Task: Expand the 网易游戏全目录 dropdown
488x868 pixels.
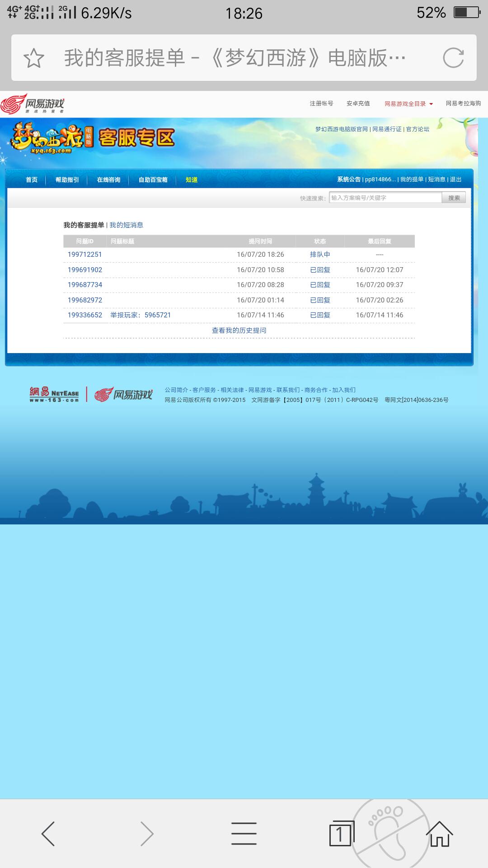Action: (409, 104)
